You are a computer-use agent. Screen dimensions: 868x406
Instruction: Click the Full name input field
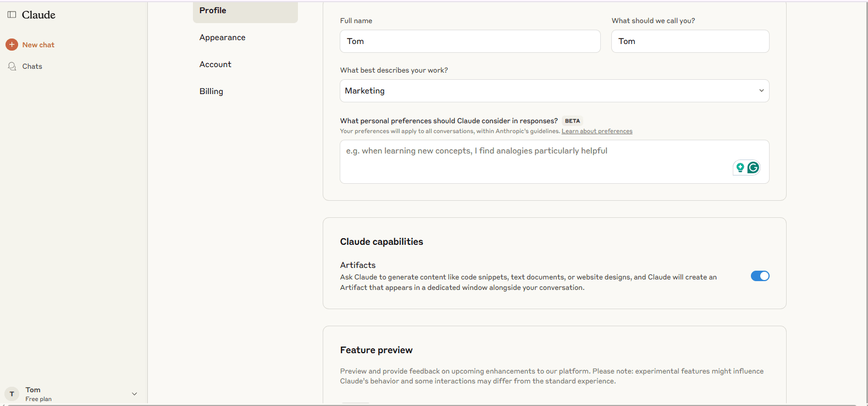(470, 41)
